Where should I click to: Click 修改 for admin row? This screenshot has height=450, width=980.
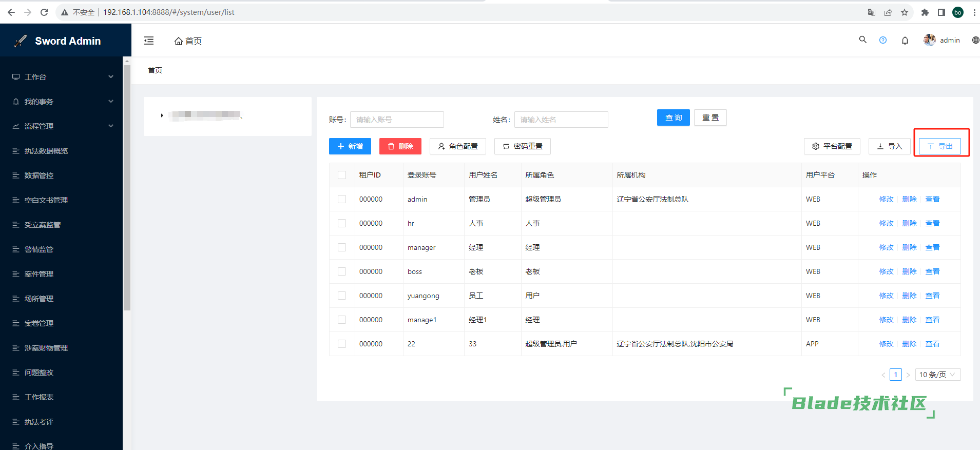click(x=886, y=199)
